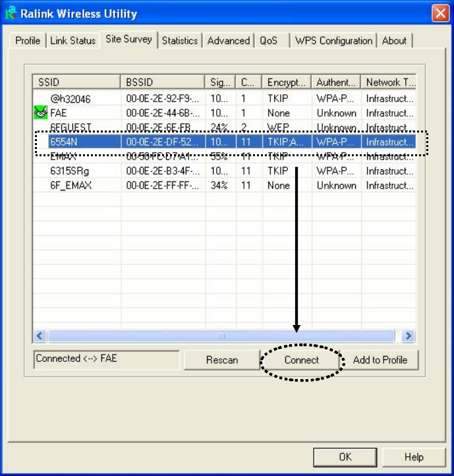
Task: Confirm with the OK button
Action: point(345,457)
